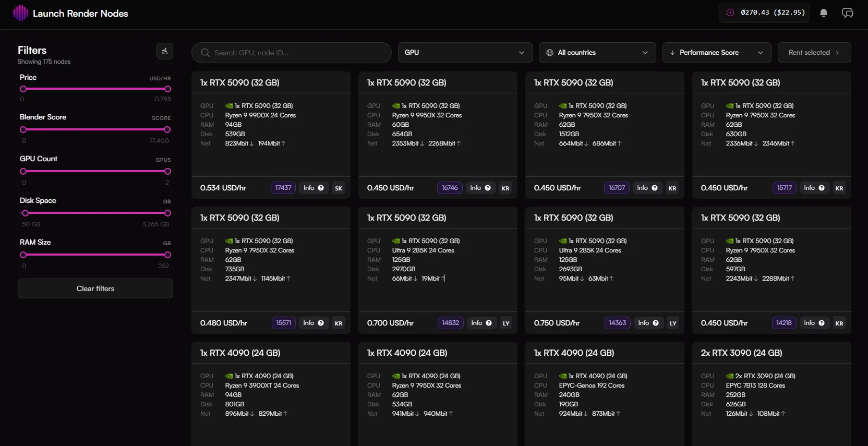This screenshot has height=446, width=868.
Task: Click the Rent selected button
Action: pos(814,53)
